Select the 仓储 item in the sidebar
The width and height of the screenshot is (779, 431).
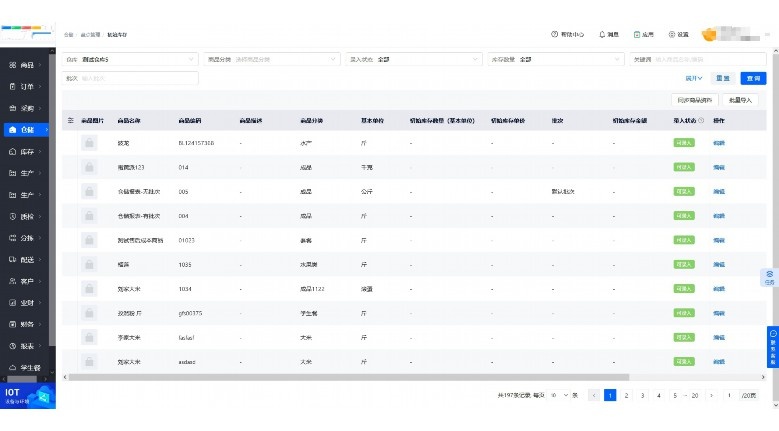(26, 130)
